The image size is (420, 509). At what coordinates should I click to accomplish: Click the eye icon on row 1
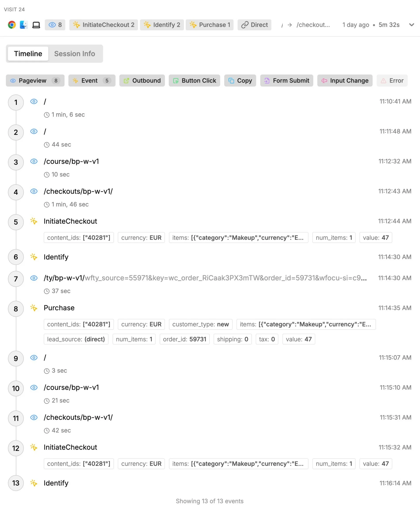click(34, 101)
